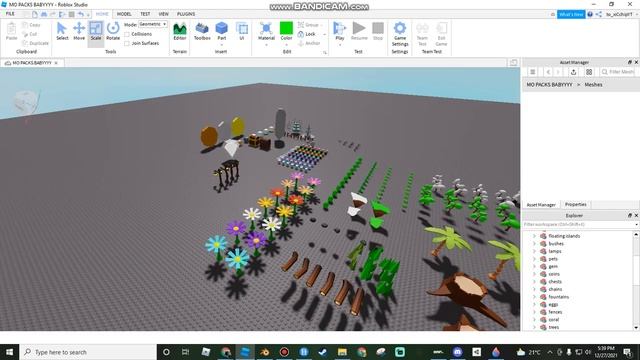Click the Asset Manager back arrow
Screen dimensions: 640x360
[548, 72]
